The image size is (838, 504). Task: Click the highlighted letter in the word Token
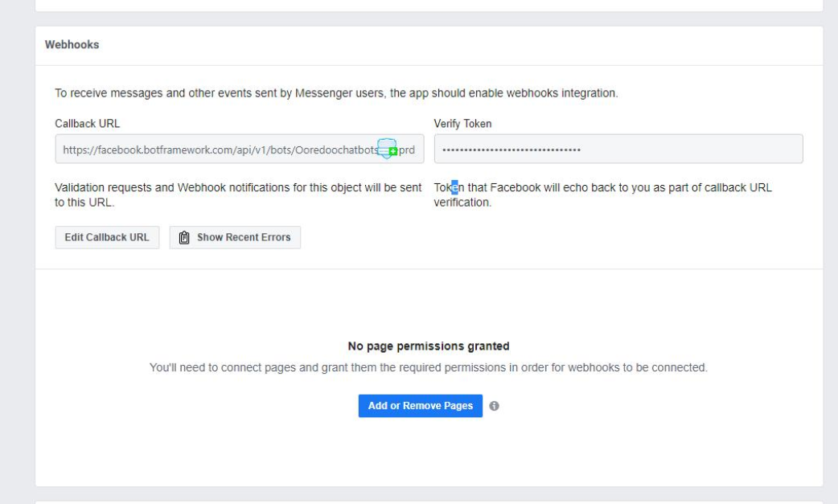point(454,188)
